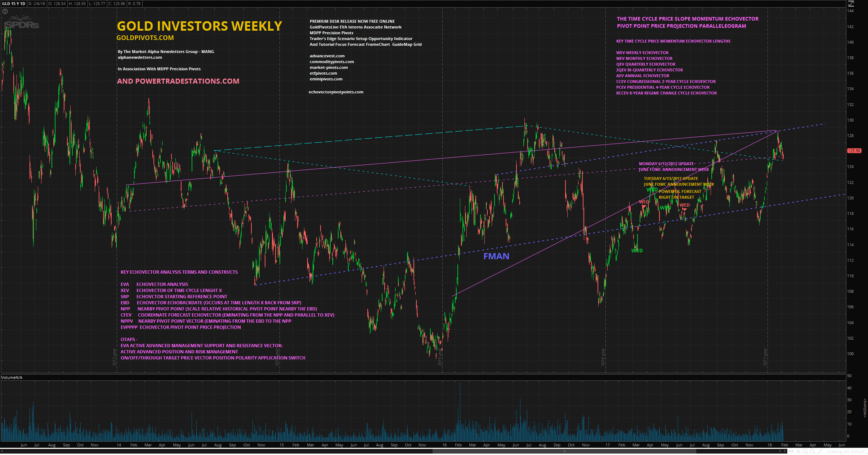868x455 pixels.
Task: Click the 2016 year marker line label
Action: pyautogui.click(x=603, y=357)
